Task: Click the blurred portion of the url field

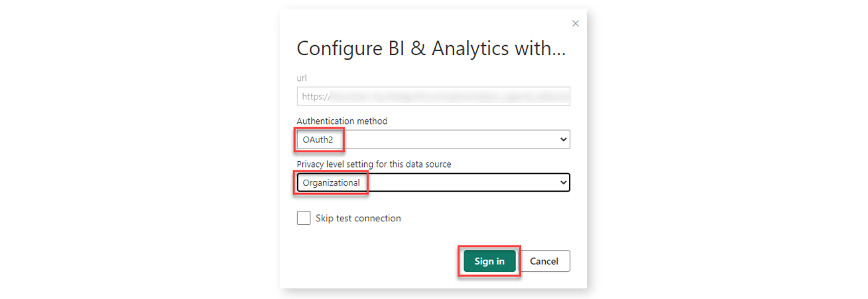Action: pos(450,96)
